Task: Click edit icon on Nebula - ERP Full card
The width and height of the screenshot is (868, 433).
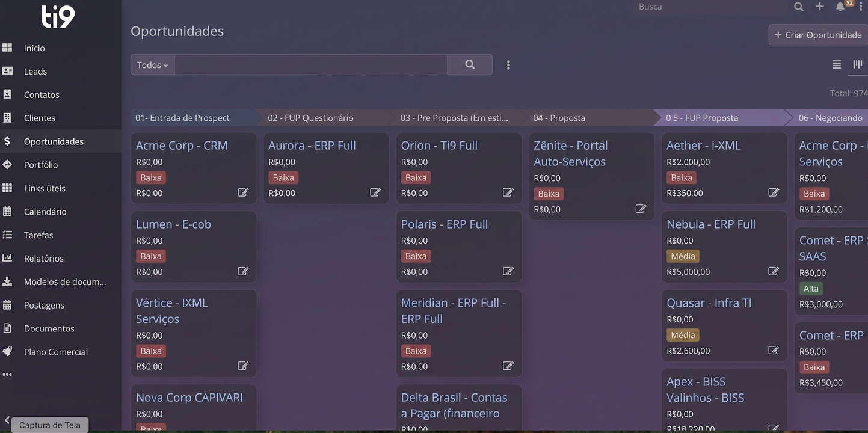Action: (x=774, y=271)
